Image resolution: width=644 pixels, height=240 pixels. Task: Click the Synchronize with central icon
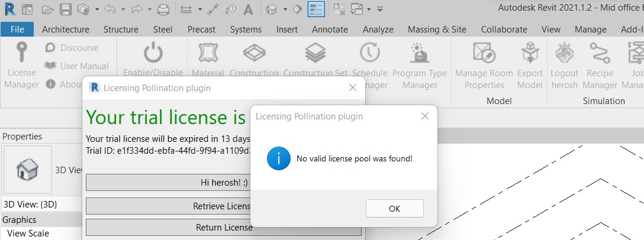coord(84,9)
